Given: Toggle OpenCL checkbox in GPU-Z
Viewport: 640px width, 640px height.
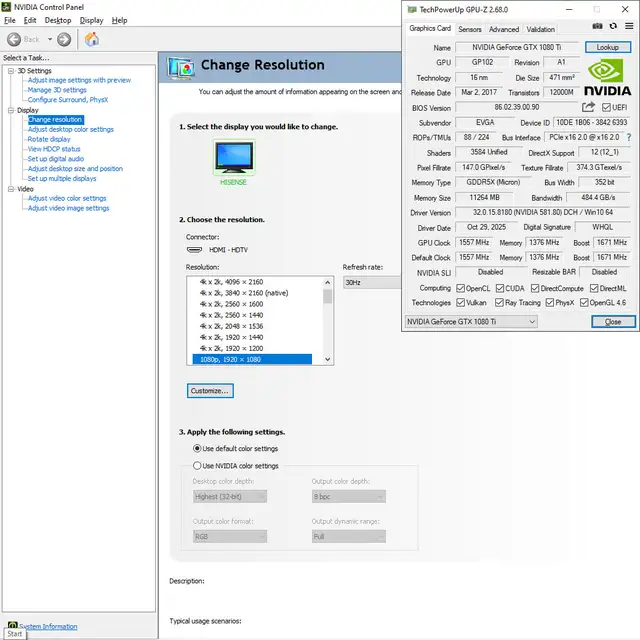Looking at the screenshot, I should (460, 289).
